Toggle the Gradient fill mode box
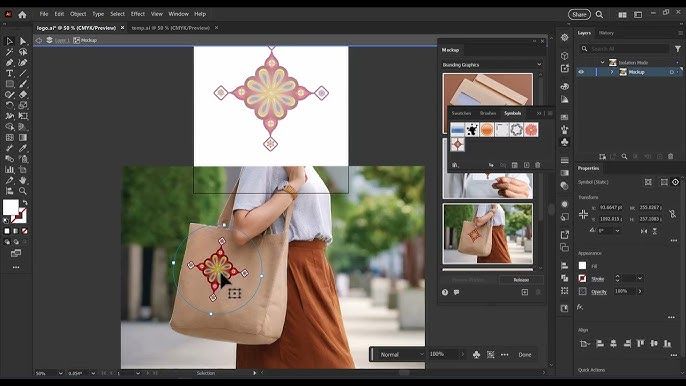Viewport: 686px width, 386px height. click(16, 231)
